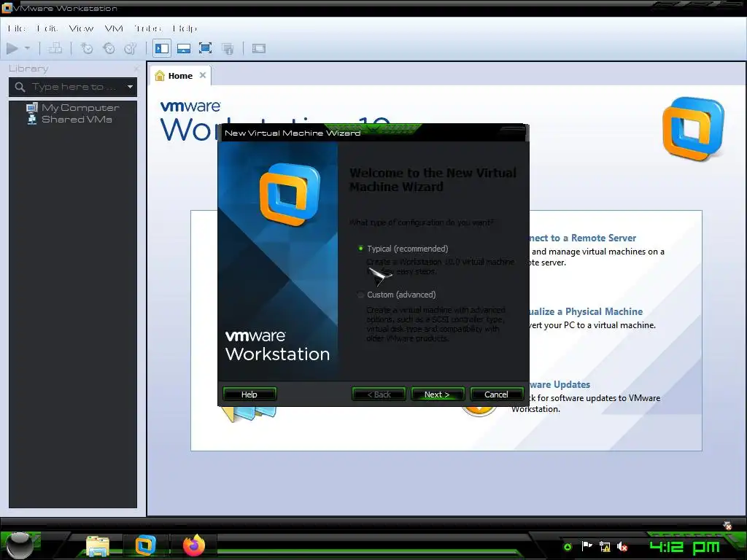747x560 pixels.
Task: Click the Start orb on the taskbar
Action: [x=20, y=545]
